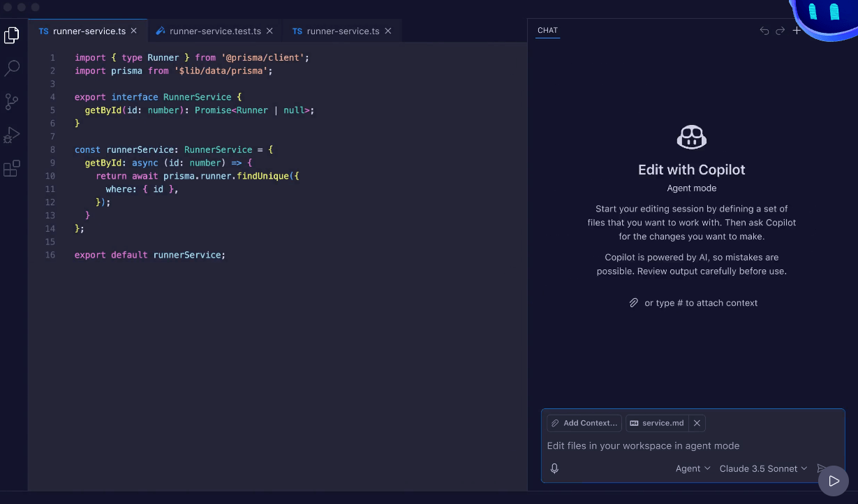Click the undo edits arrow in chat panel

coord(764,31)
